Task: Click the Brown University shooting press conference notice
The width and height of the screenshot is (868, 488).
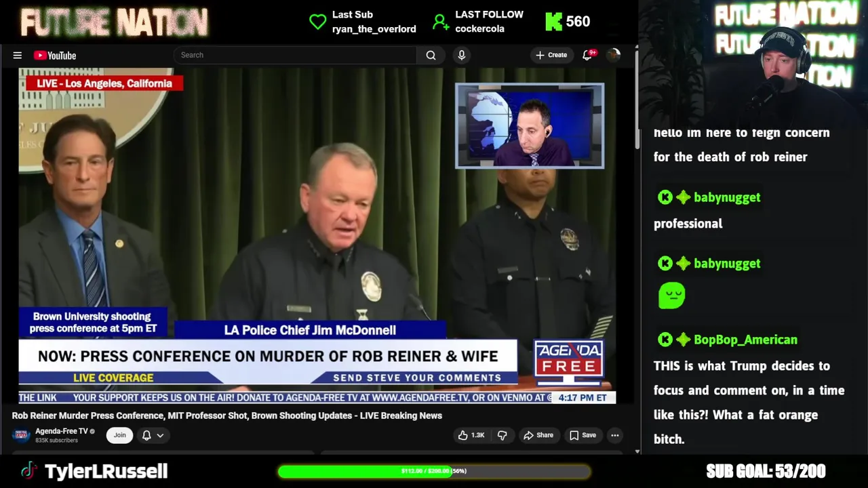Action: (94, 322)
